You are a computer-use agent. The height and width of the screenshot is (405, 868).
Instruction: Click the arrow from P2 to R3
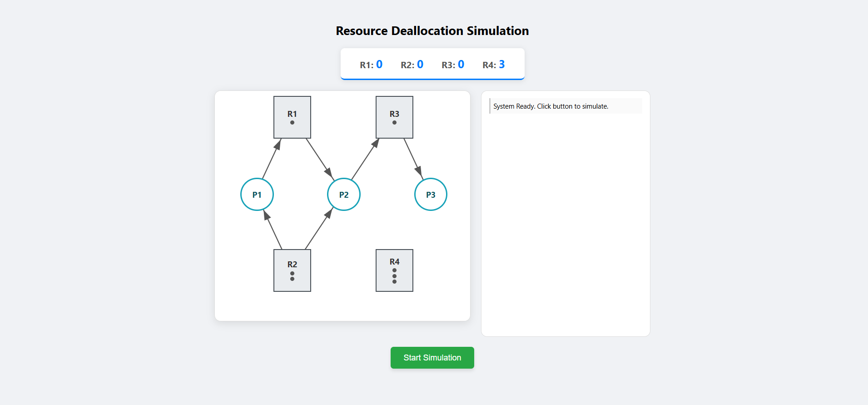[x=365, y=160]
